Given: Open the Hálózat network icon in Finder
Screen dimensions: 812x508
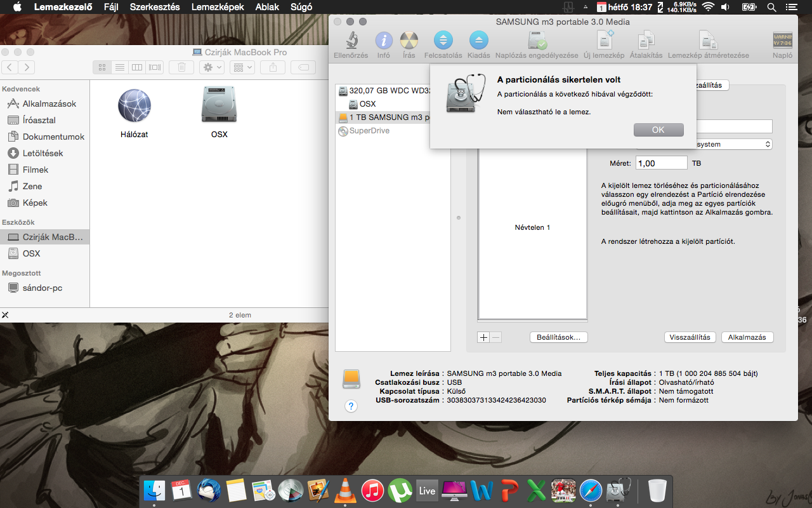Looking at the screenshot, I should (x=134, y=105).
